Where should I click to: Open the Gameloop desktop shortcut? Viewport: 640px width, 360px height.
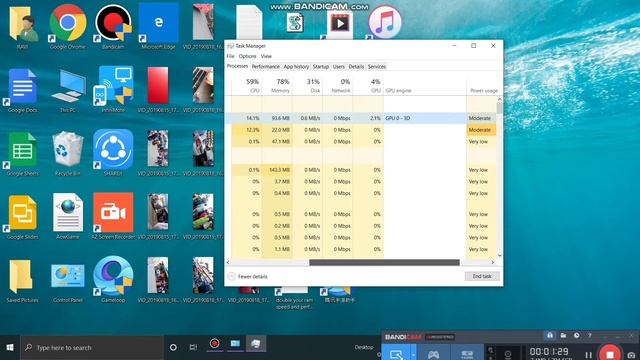coord(113,279)
